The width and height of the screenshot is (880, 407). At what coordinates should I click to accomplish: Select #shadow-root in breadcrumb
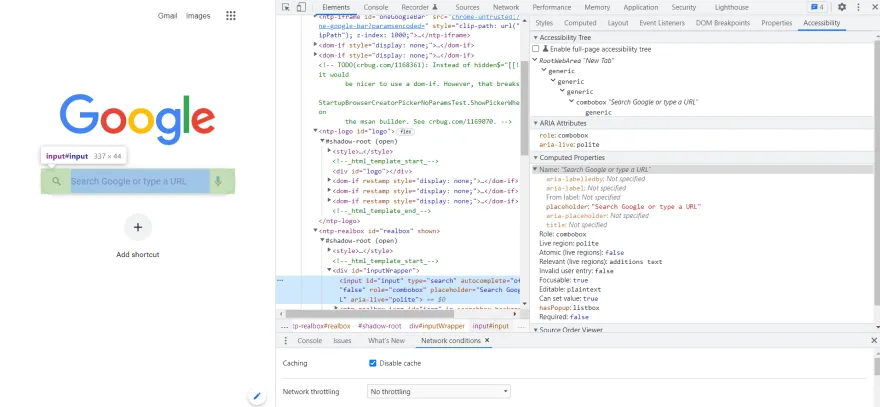click(x=379, y=326)
